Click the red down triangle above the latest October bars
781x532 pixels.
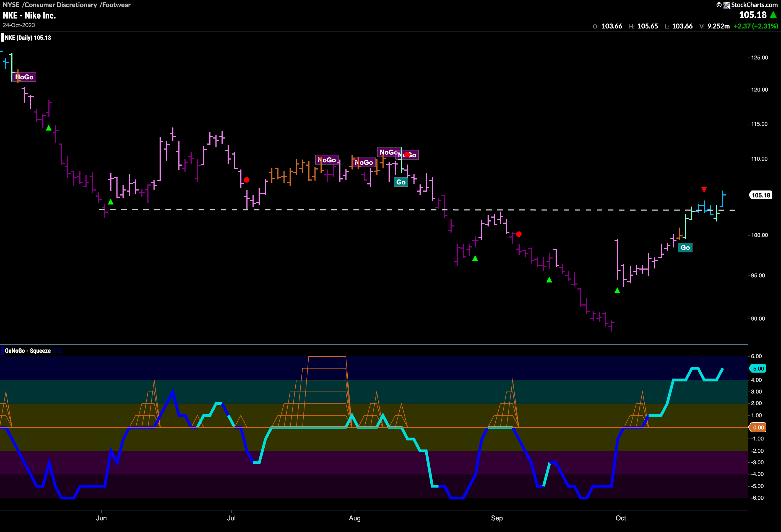coord(704,190)
